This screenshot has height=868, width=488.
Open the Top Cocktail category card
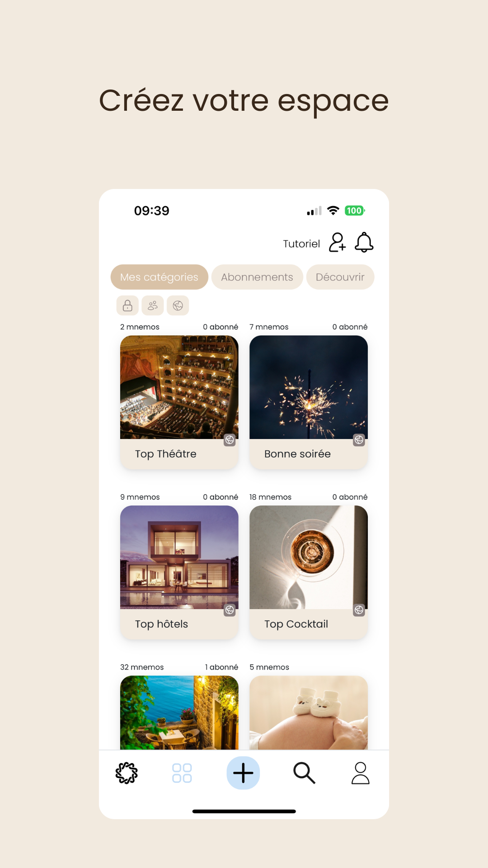309,572
